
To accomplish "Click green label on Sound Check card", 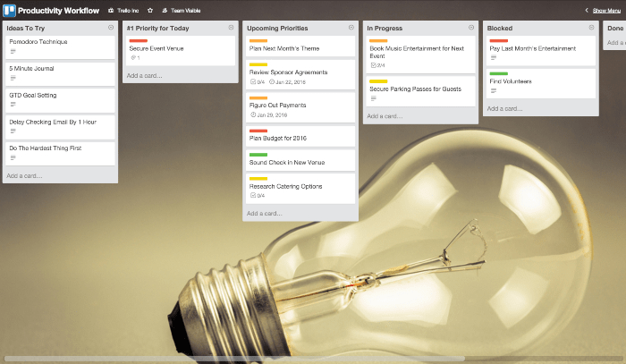I will click(x=258, y=155).
